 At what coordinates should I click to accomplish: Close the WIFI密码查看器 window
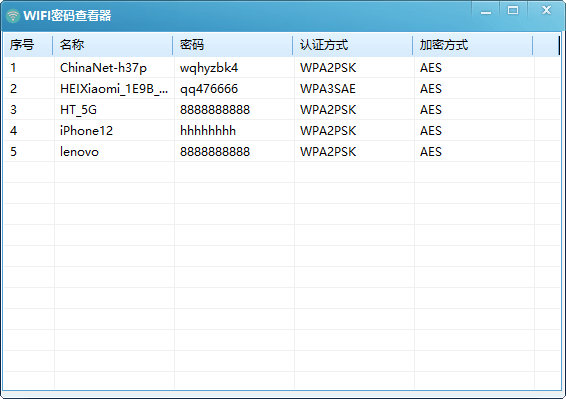(547, 10)
